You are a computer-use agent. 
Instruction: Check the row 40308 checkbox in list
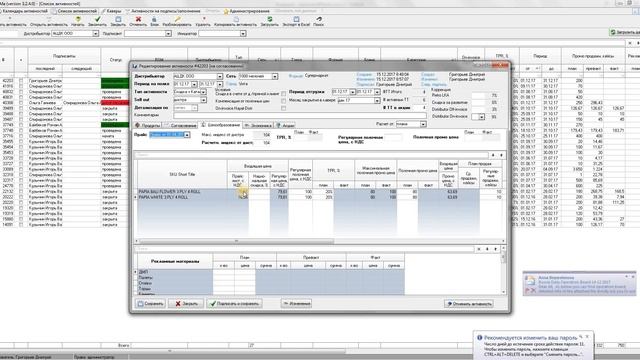point(21,103)
